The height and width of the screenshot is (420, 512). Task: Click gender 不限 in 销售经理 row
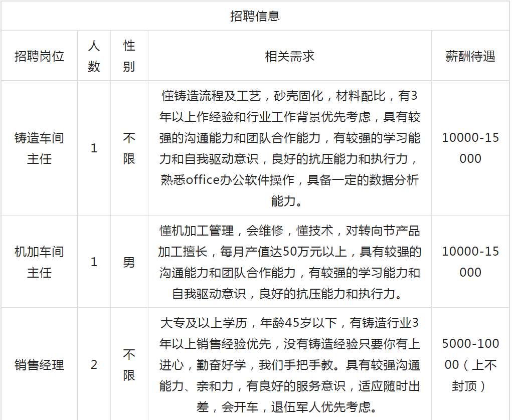point(129,365)
